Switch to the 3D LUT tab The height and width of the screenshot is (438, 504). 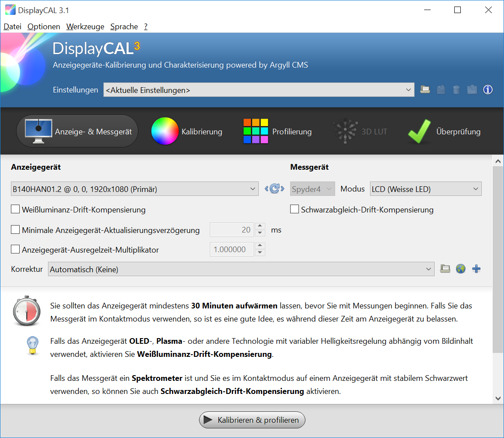[360, 131]
